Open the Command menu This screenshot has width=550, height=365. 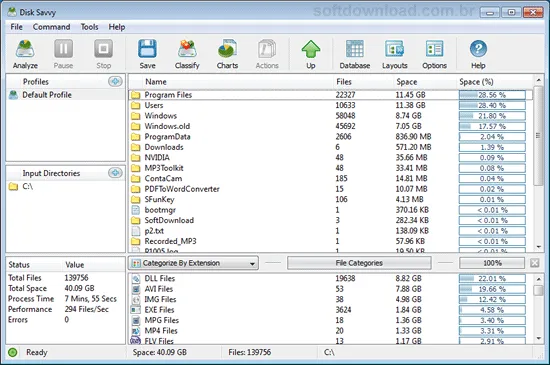click(x=52, y=27)
